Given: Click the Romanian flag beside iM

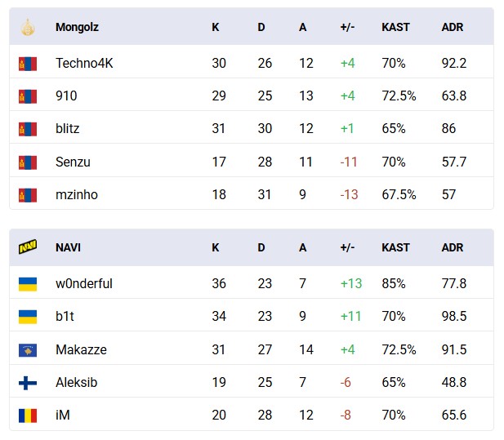Looking at the screenshot, I should 28,416.
